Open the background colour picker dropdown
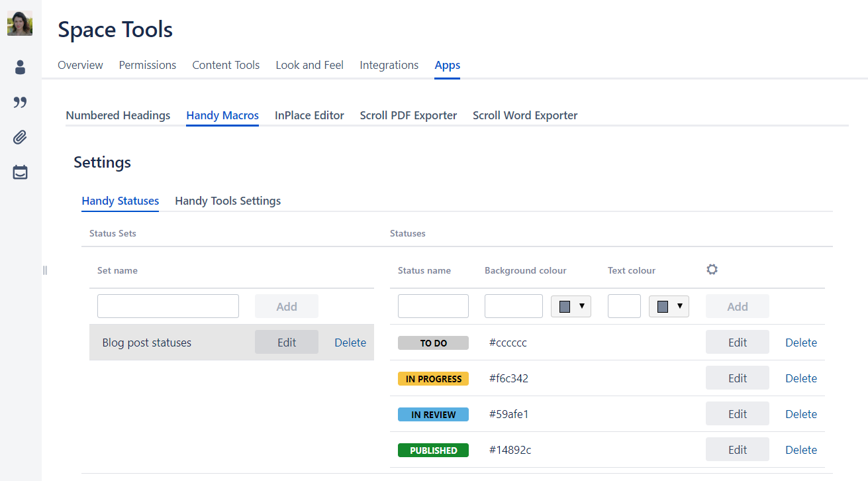Image resolution: width=868 pixels, height=481 pixels. [x=571, y=306]
